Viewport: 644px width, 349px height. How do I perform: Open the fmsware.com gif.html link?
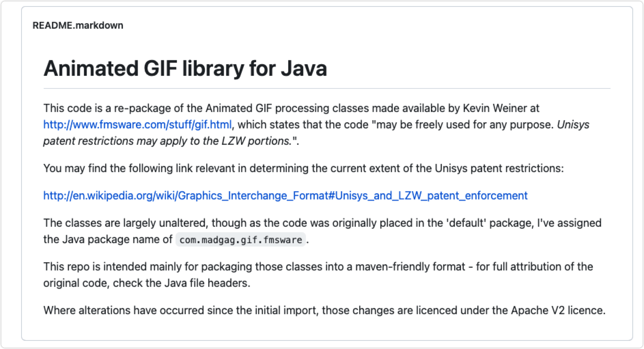pyautogui.click(x=137, y=125)
